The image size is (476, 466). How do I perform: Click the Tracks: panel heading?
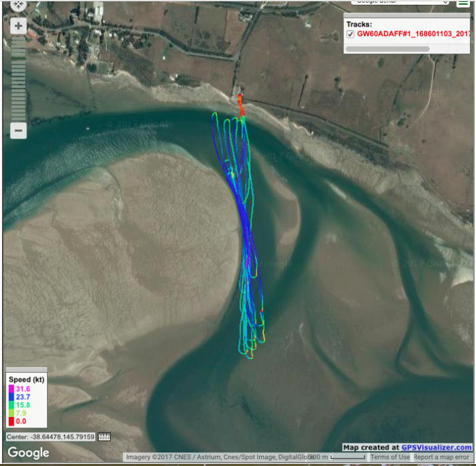tap(359, 24)
